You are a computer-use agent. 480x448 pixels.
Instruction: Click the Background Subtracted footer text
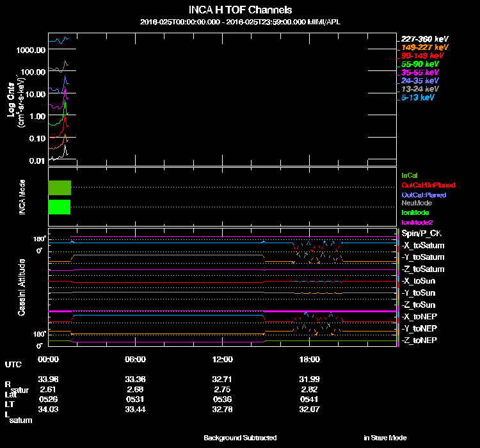pos(240,438)
